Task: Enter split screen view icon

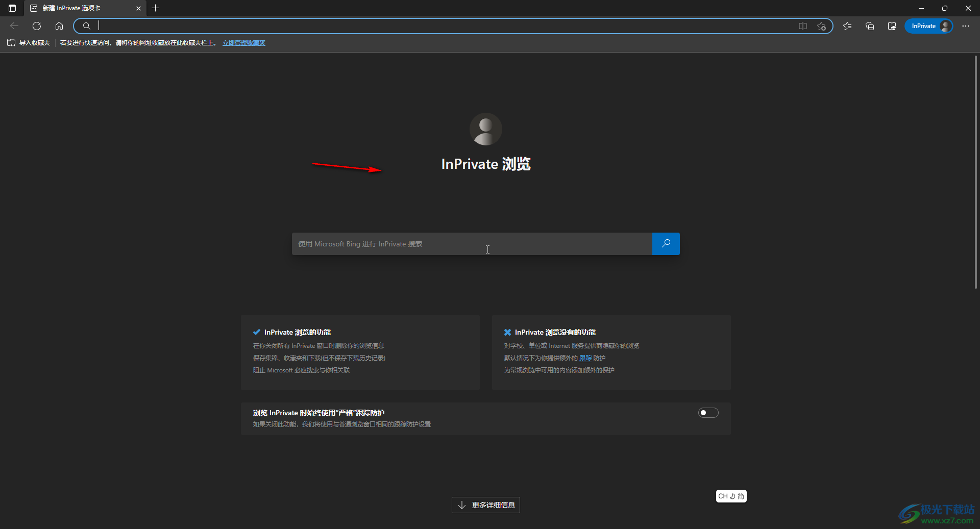Action: [803, 26]
